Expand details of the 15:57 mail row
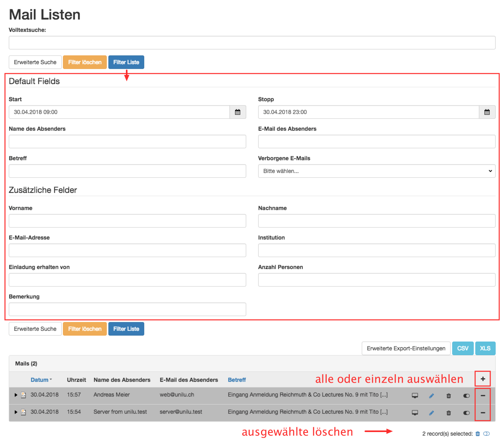The height and width of the screenshot is (446, 504). click(x=16, y=395)
